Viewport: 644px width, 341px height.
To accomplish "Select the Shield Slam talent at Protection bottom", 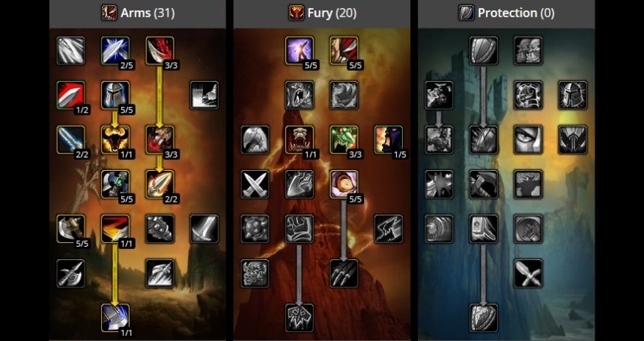I will 484,318.
